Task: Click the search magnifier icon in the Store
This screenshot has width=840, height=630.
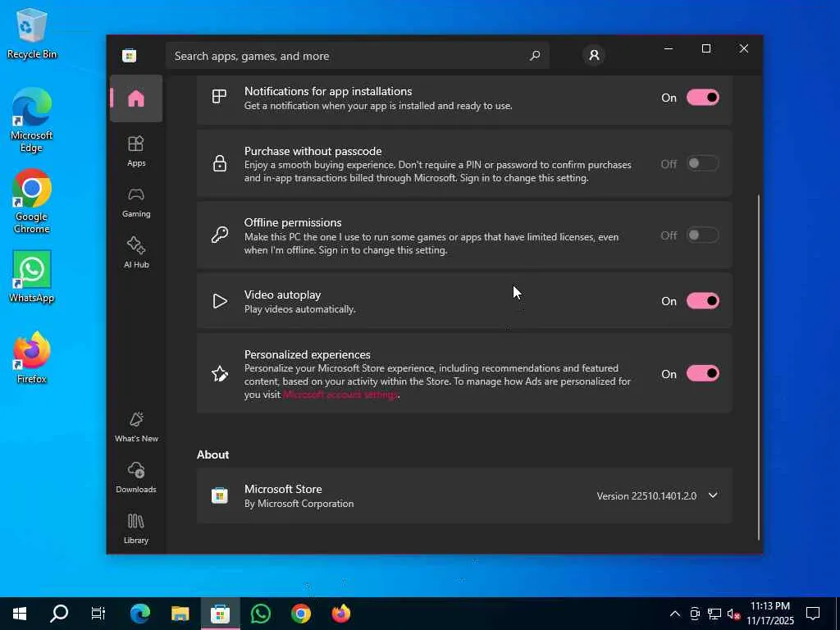Action: coord(535,55)
